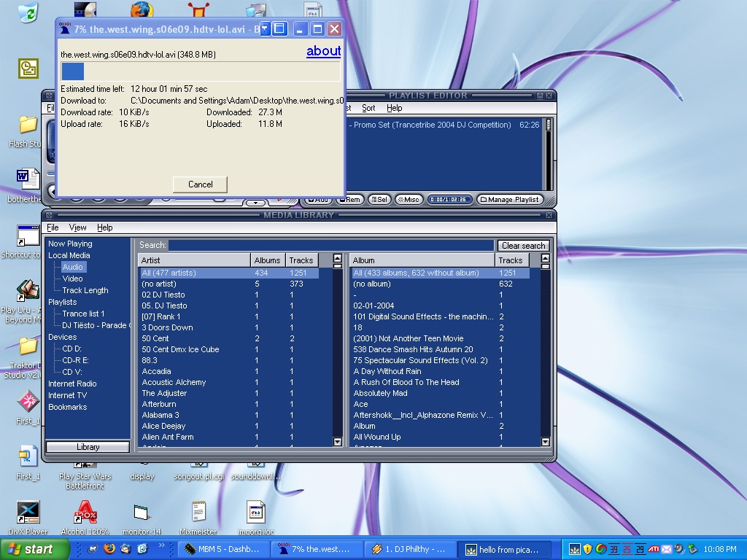Click the Playlist Editor vertical scrollbar

click(x=549, y=155)
